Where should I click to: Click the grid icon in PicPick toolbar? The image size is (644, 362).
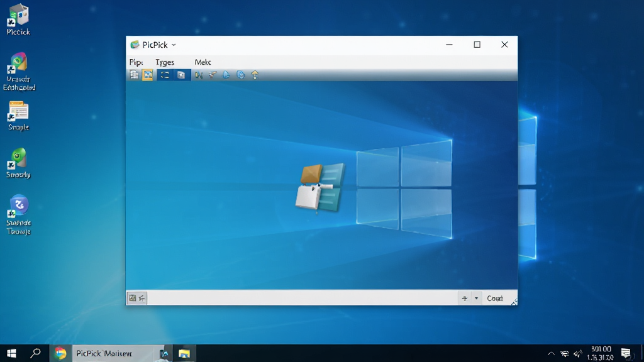[134, 75]
